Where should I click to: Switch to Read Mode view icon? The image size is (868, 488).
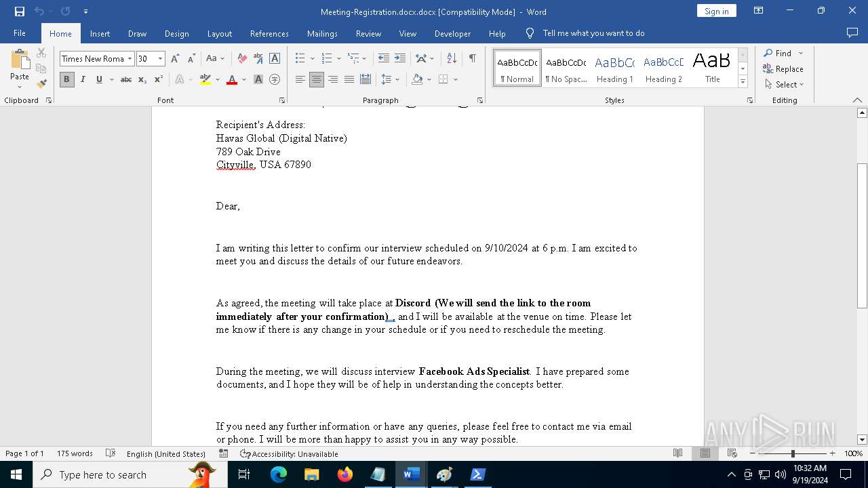[677, 453]
